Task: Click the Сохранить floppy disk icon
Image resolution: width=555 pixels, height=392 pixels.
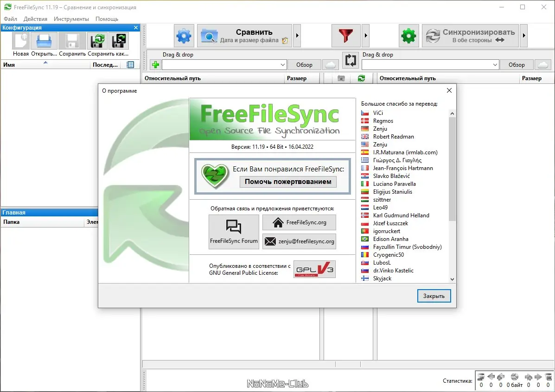Action: click(x=72, y=41)
